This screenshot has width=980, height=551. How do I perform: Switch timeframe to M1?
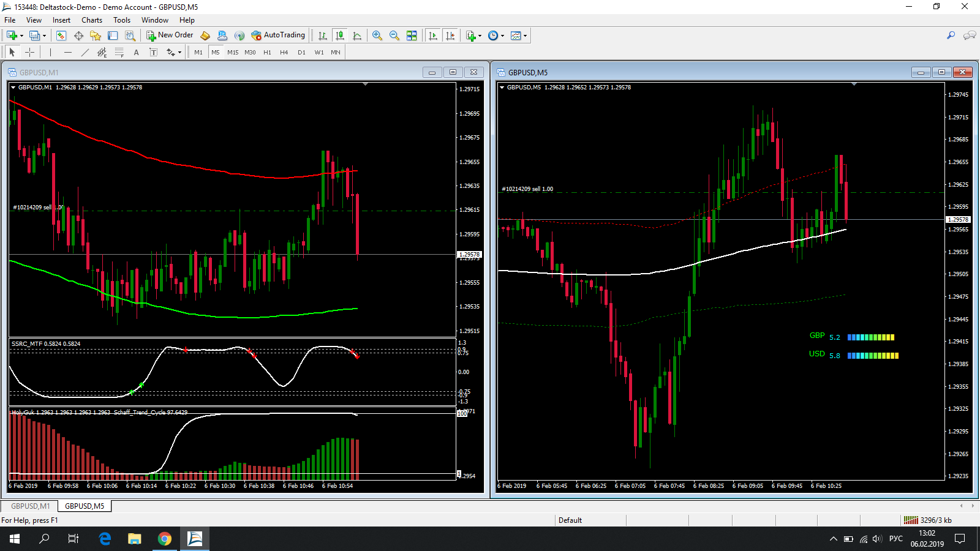[x=198, y=52]
